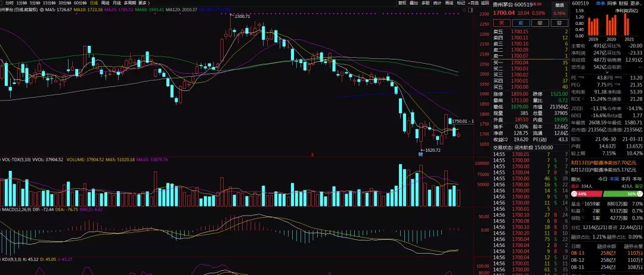Viewport: 644px width, 275px height.
Task: Click the 撤 cancel order button
Action: pyautogui.click(x=540, y=23)
